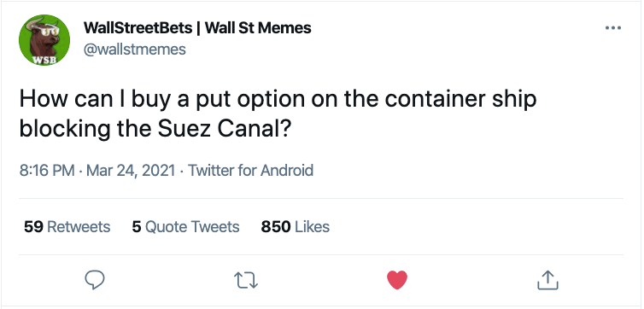Image resolution: width=644 pixels, height=309 pixels.
Task: Reply to the tweet via speech bubble icon
Action: (x=95, y=280)
